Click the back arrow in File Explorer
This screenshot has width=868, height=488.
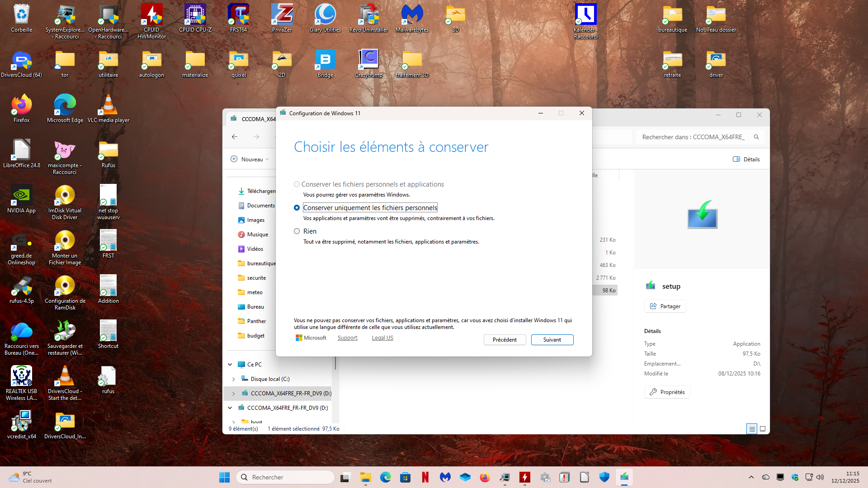pyautogui.click(x=235, y=137)
